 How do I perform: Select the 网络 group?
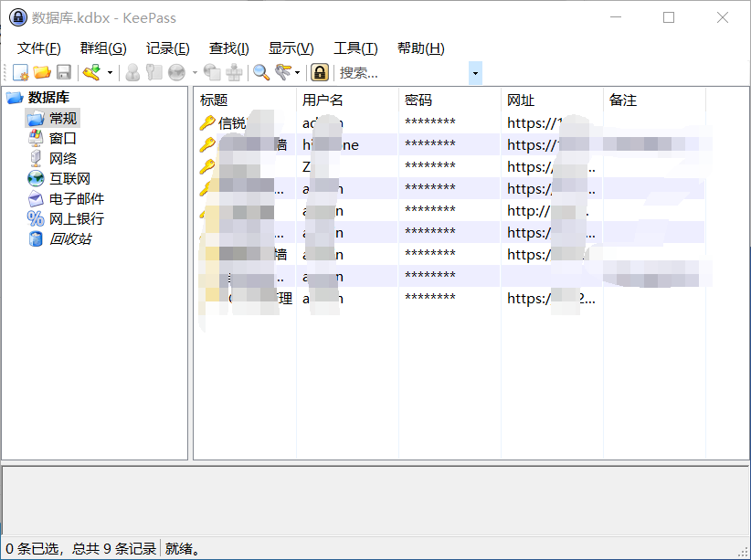coord(63,159)
